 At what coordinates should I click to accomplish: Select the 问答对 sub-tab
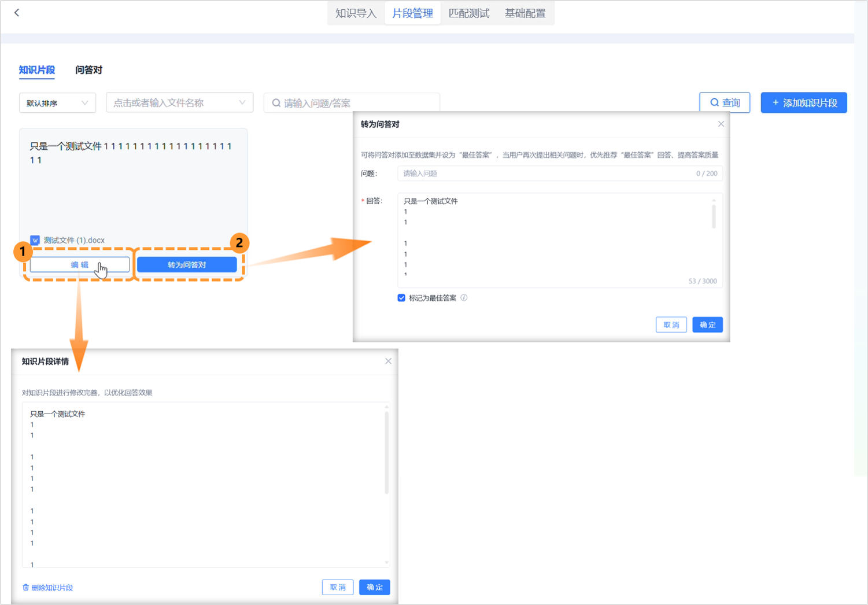point(88,70)
